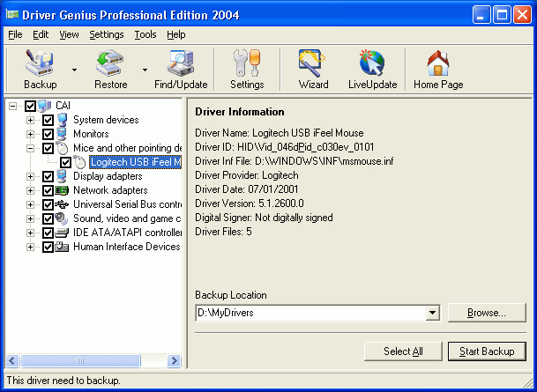The height and width of the screenshot is (392, 537).
Task: Click the Display adapters icon
Action: pyautogui.click(x=63, y=176)
